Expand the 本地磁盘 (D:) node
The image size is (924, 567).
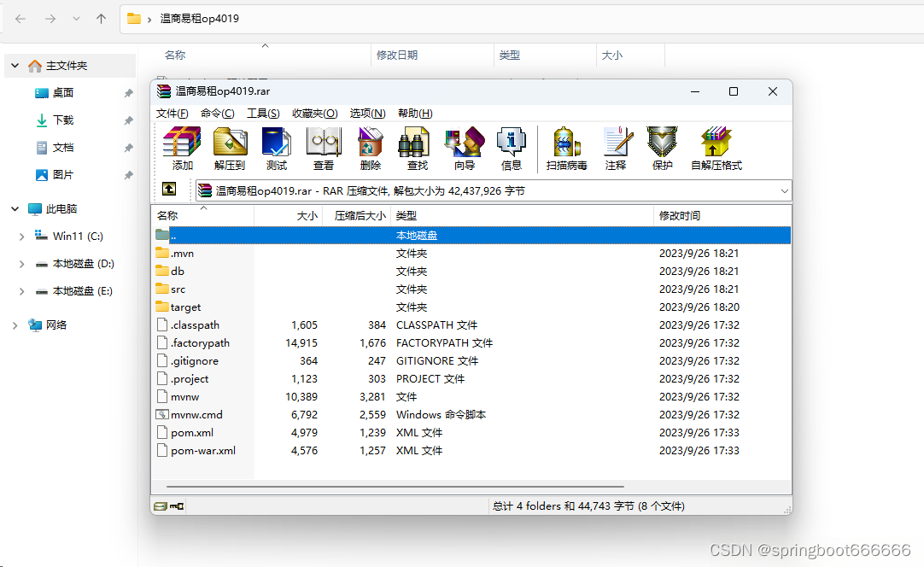(x=22, y=264)
